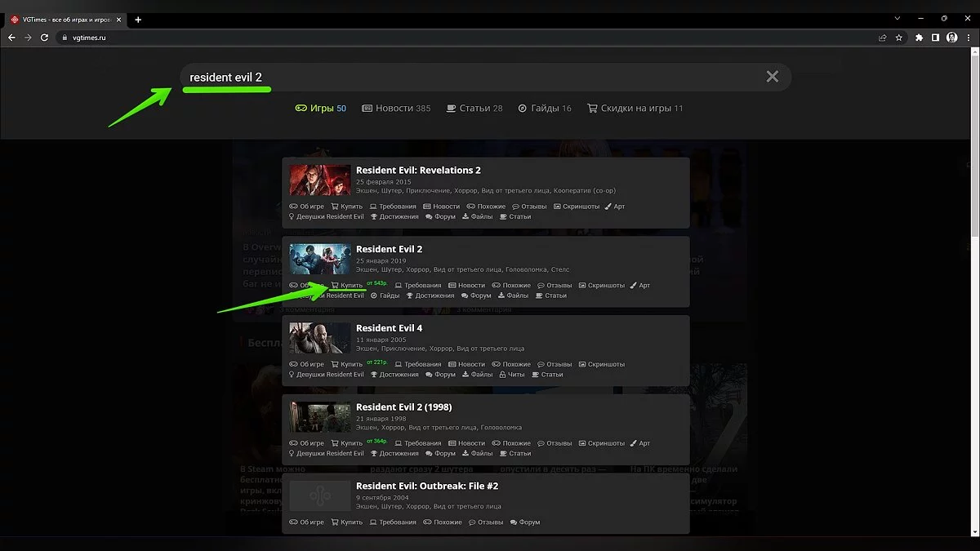Open Файлы downloads for Resident Evil 2
This screenshot has height=551, width=980.
tap(512, 295)
